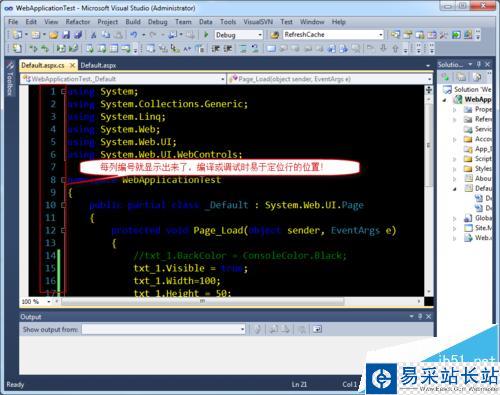Pin the Solution Explorer panel
Viewport: 500px width, 395px height.
click(x=479, y=64)
